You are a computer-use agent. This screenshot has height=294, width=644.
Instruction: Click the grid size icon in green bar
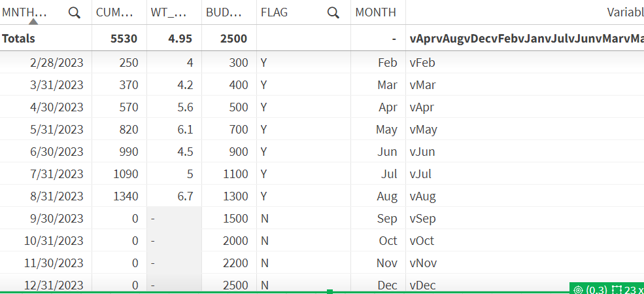click(x=617, y=289)
